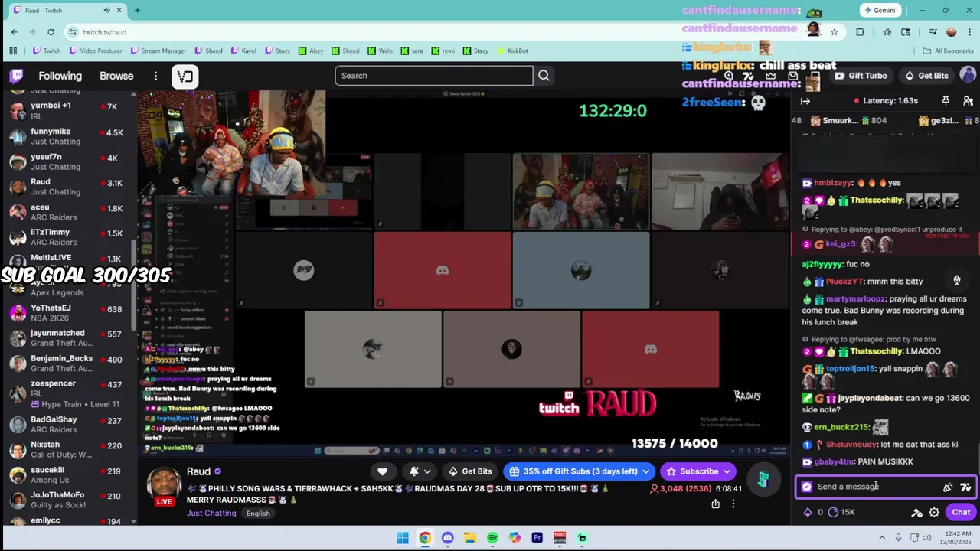Reload the Twitch page
Viewport: 980px width, 551px height.
pos(51,31)
